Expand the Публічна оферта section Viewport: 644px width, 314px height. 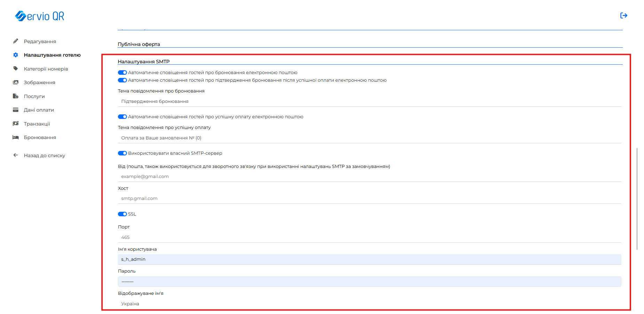(139, 44)
